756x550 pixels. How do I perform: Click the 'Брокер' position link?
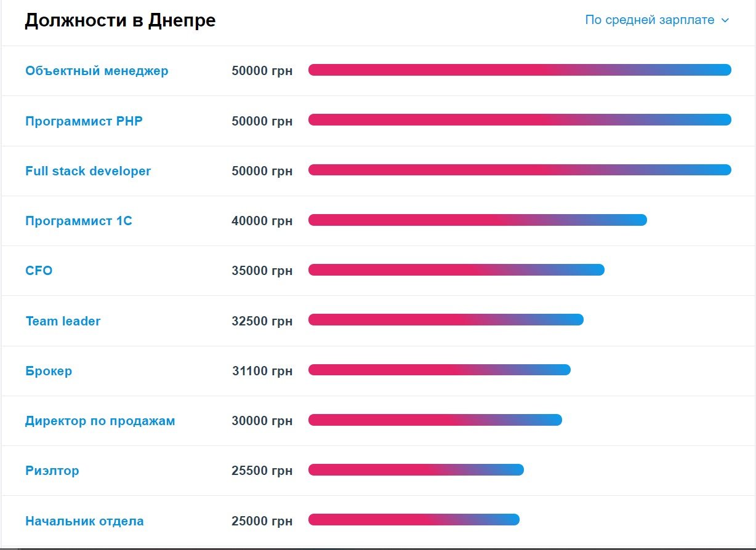coord(49,371)
